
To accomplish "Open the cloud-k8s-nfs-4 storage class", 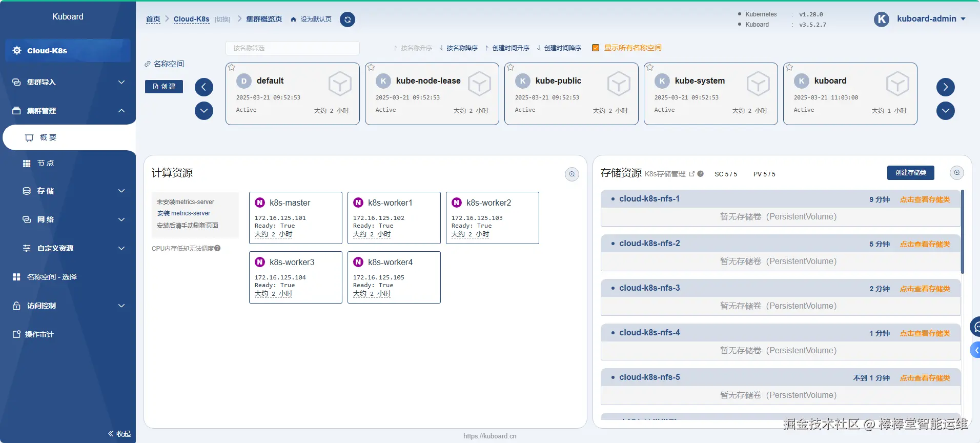I will click(649, 332).
